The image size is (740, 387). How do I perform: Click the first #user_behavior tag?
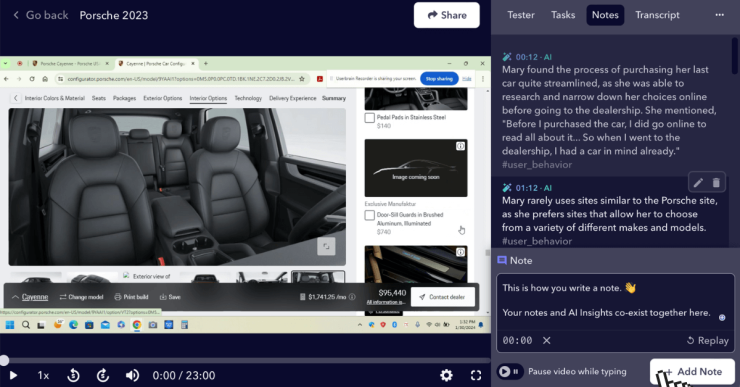pos(537,165)
